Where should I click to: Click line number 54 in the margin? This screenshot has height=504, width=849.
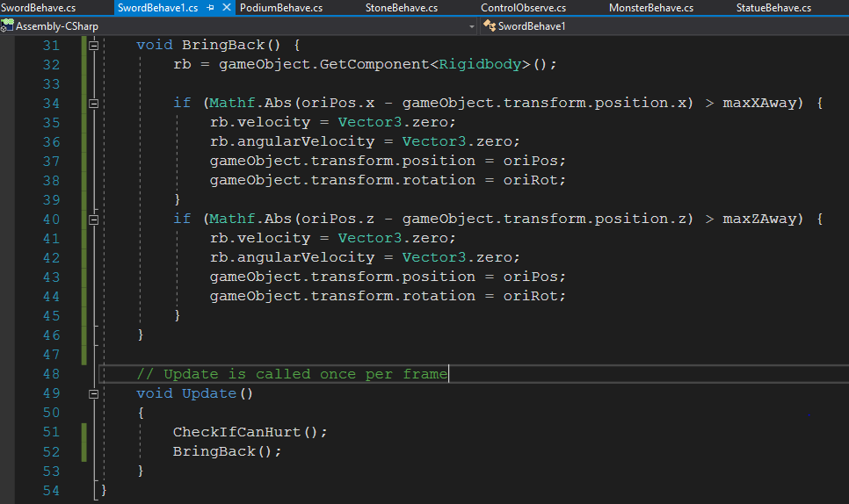tap(52, 491)
